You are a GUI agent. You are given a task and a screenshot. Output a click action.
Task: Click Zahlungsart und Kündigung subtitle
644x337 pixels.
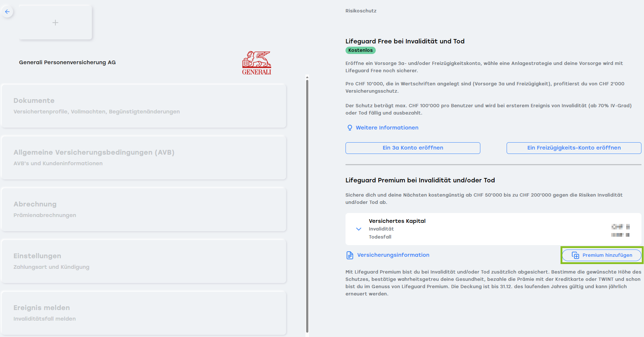tap(51, 267)
